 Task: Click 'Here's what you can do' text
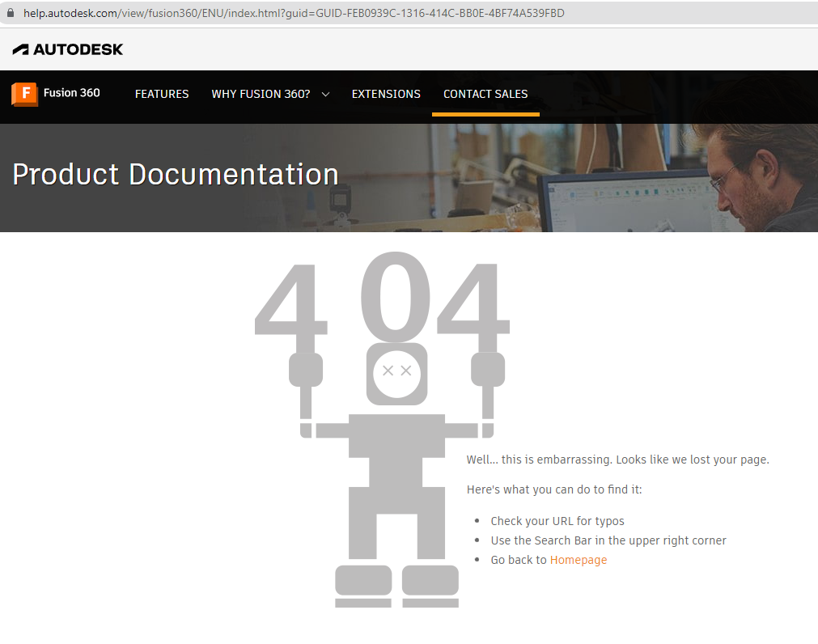click(x=554, y=489)
